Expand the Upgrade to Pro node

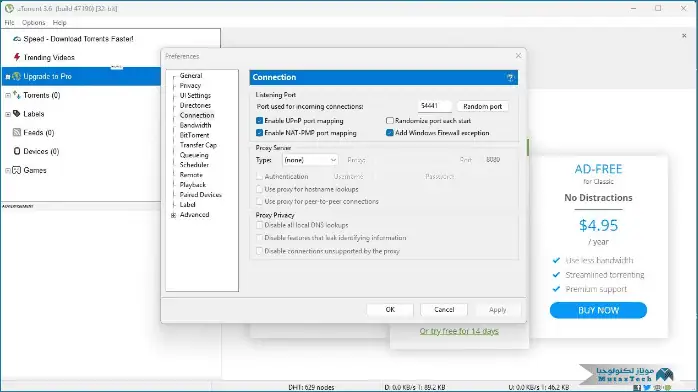(x=8, y=77)
